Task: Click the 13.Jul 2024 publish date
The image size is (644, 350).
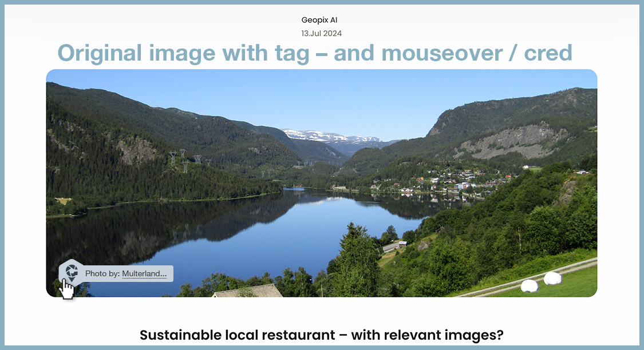Action: coord(321,33)
